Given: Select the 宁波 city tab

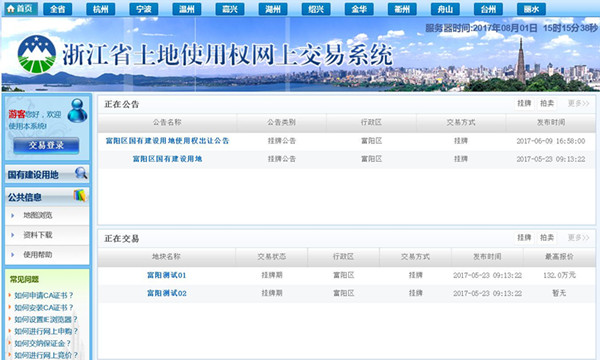Looking at the screenshot, I should 143,9.
